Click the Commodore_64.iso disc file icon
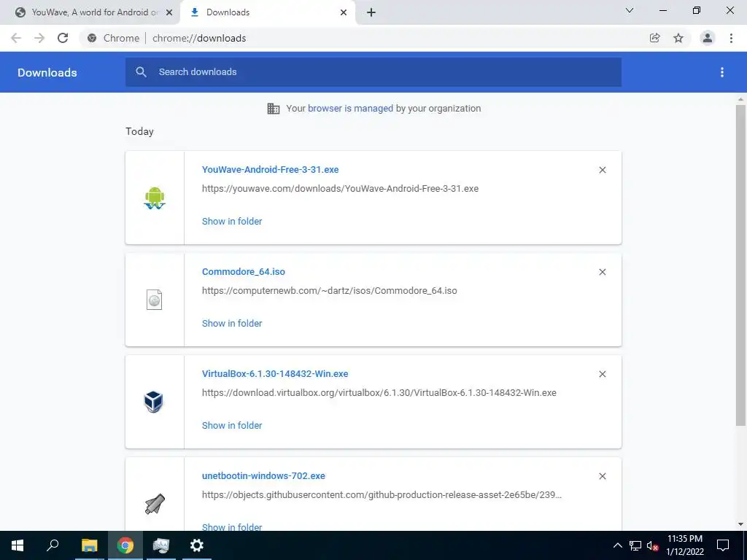747x560 pixels. click(x=155, y=300)
